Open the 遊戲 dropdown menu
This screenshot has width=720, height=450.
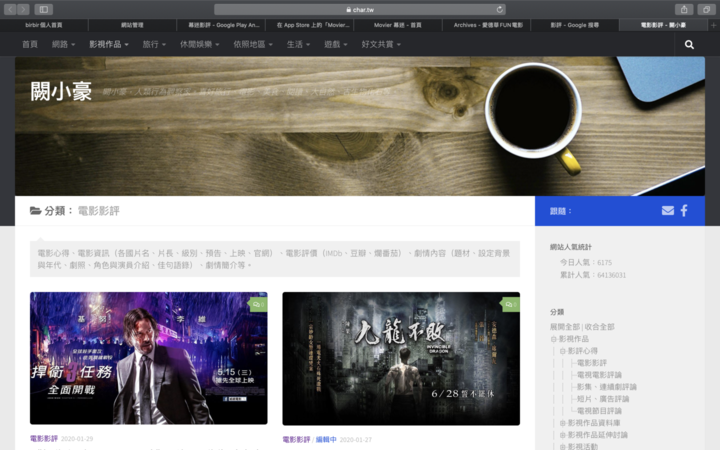click(335, 45)
